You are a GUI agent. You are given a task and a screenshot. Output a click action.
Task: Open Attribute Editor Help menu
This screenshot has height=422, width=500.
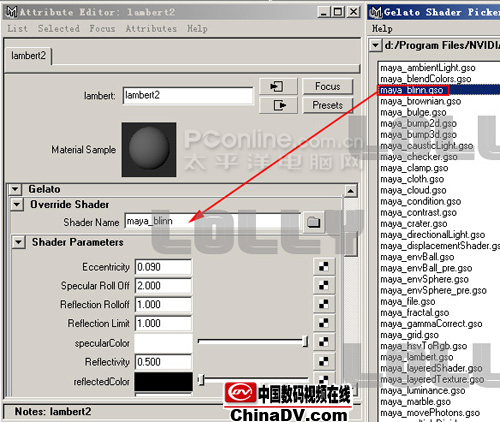click(197, 29)
